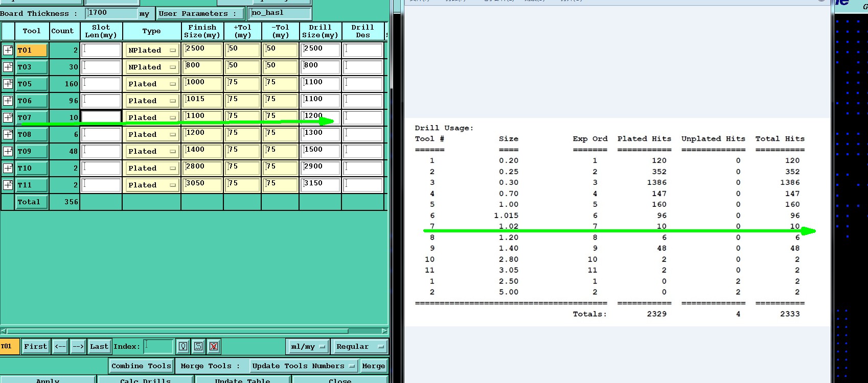
Task: Click the Count column header
Action: coord(62,31)
